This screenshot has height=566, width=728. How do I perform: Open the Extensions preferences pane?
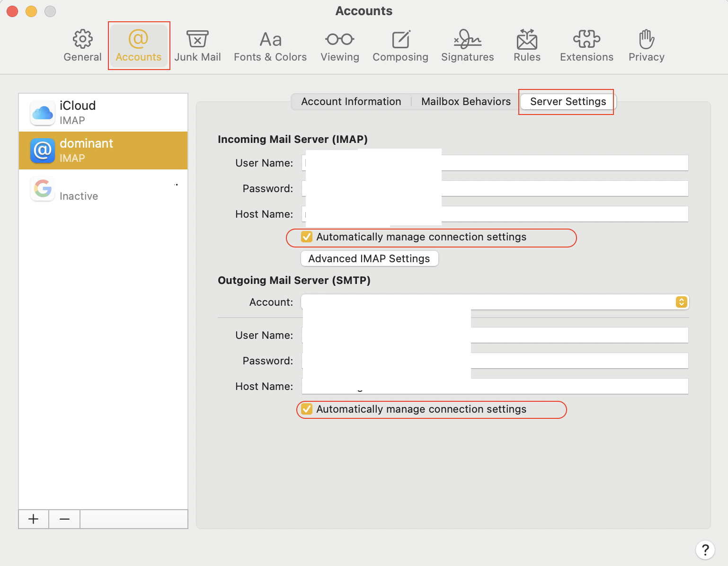click(x=586, y=46)
